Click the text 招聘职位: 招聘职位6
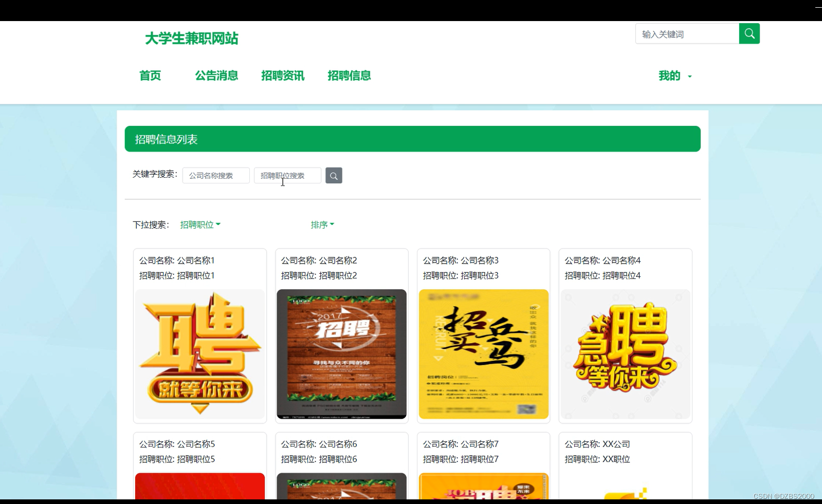This screenshot has width=822, height=504. [x=319, y=459]
